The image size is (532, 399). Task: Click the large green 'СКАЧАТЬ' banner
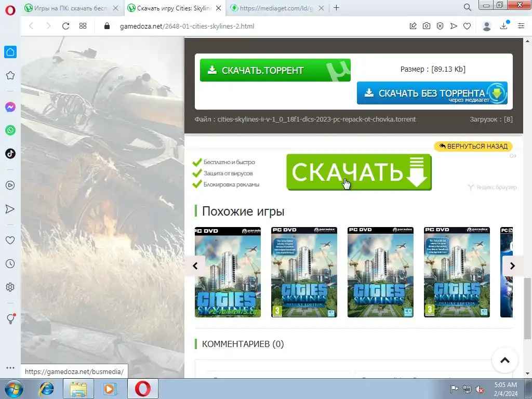(x=359, y=172)
